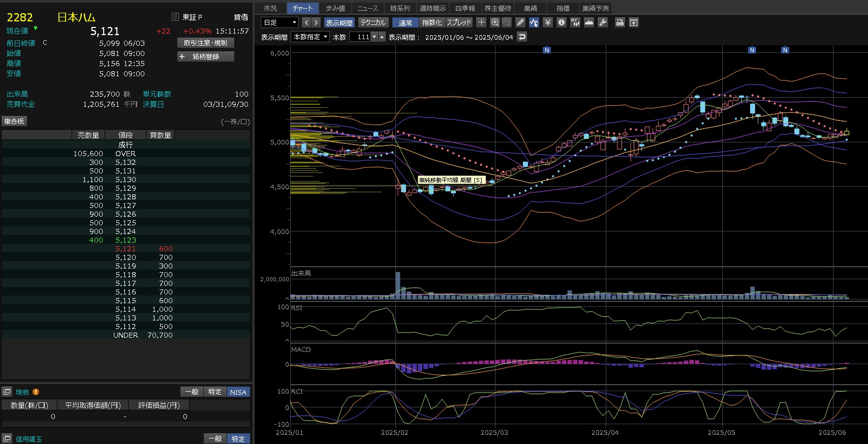Open the ニュース tab
868x444 pixels.
[368, 8]
